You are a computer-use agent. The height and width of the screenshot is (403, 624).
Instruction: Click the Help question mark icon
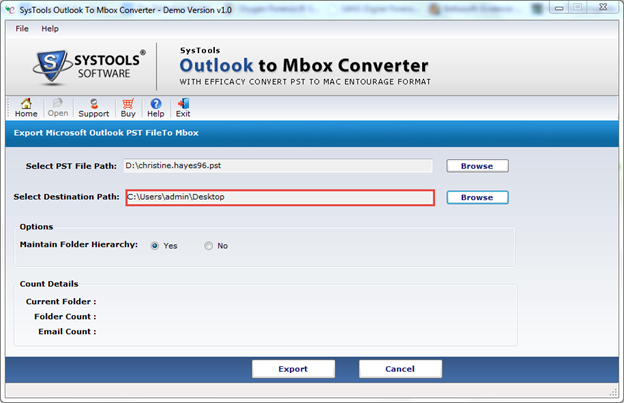(x=156, y=108)
